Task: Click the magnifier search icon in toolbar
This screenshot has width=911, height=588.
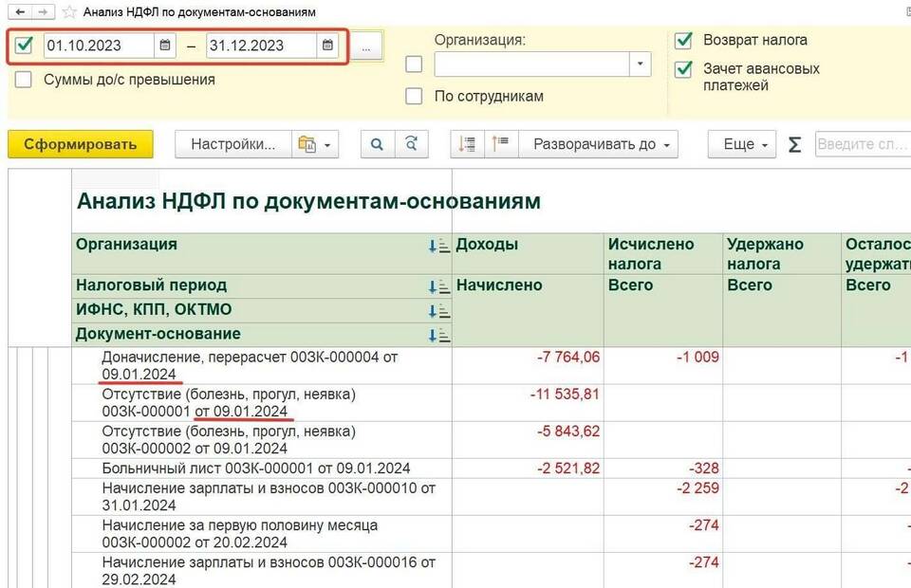Action: (377, 144)
